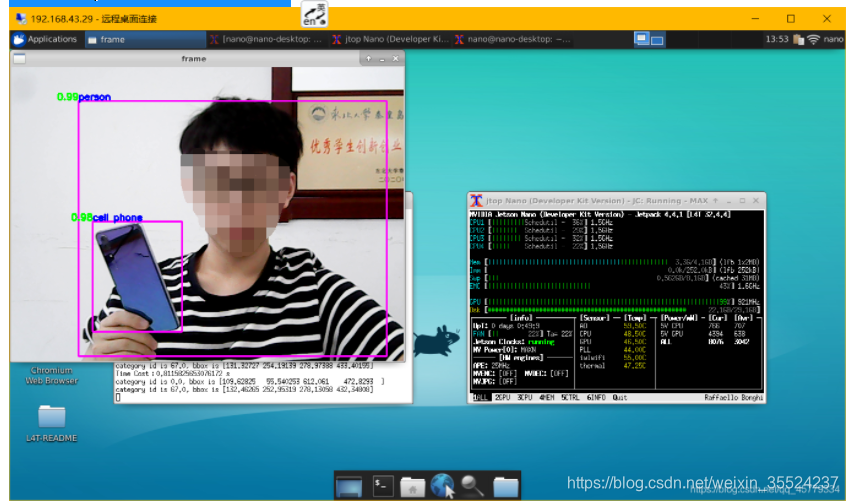849x502 pixels.
Task: Open the Applications menu in the top panel
Action: click(45, 40)
